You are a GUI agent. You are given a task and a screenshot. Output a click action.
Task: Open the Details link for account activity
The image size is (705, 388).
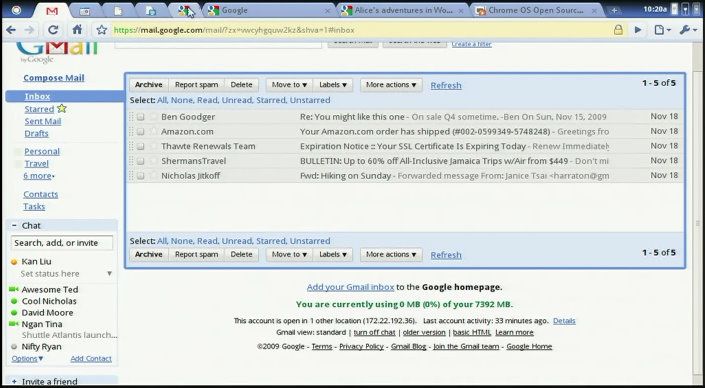click(564, 321)
